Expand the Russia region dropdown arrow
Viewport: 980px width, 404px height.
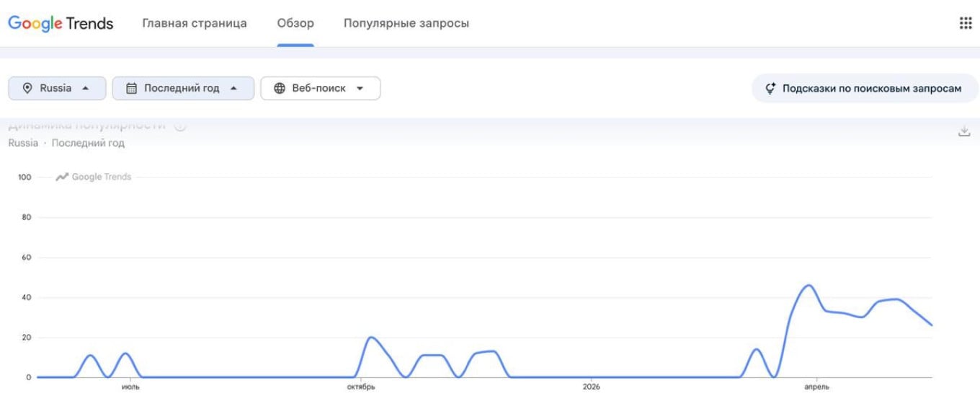click(86, 88)
